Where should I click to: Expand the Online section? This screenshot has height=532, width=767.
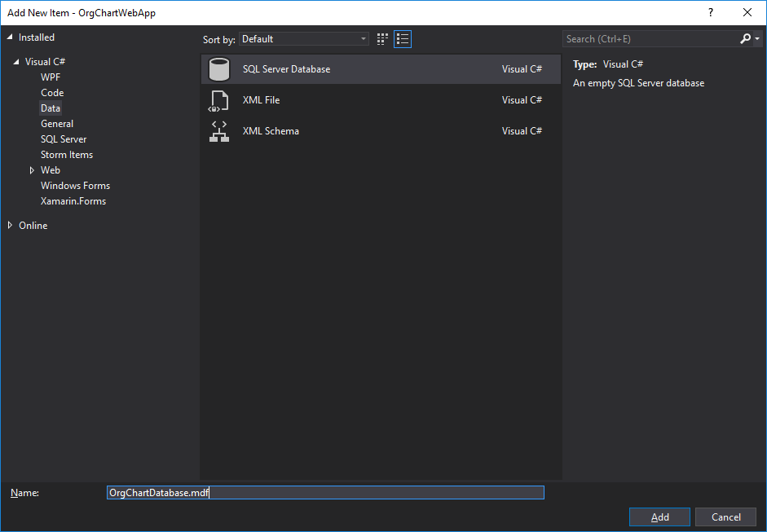pyautogui.click(x=11, y=225)
